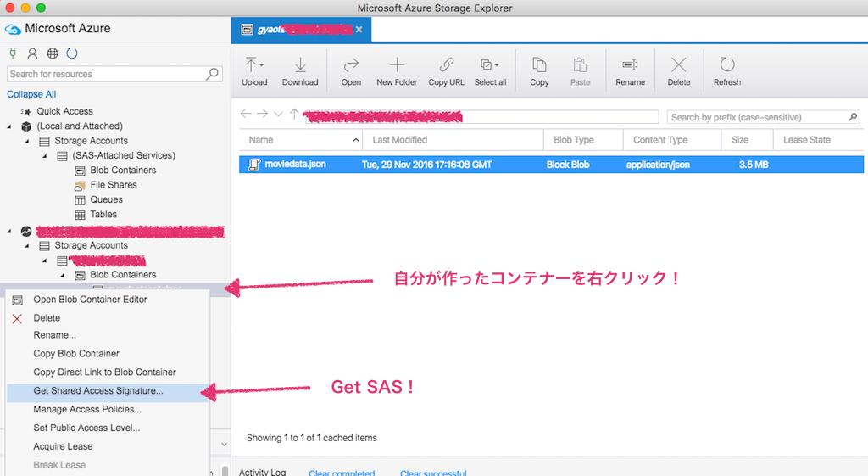868x476 pixels.
Task: Select Queues in the tree
Action: point(106,199)
